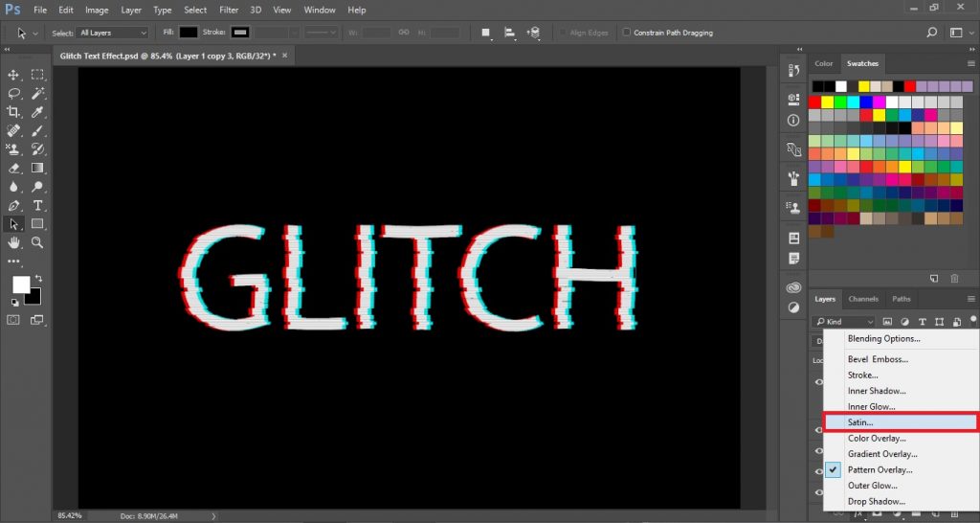
Task: Swap foreground and background colors
Action: (38, 278)
